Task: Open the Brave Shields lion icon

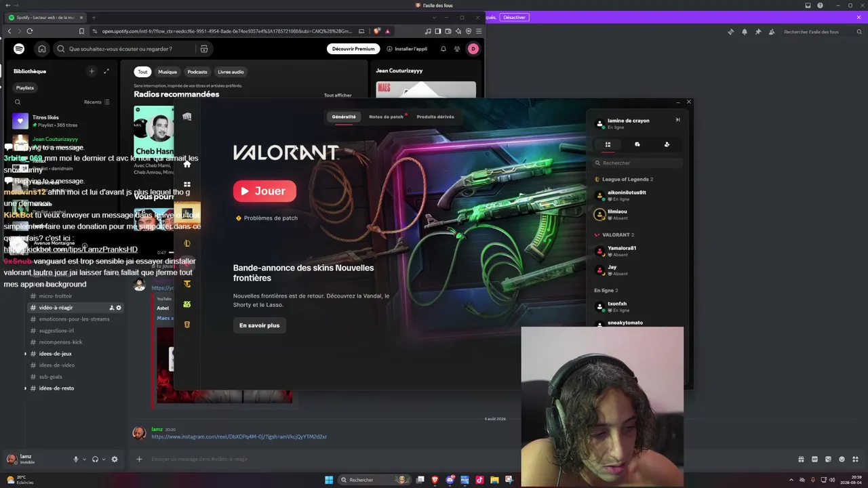Action: (377, 31)
